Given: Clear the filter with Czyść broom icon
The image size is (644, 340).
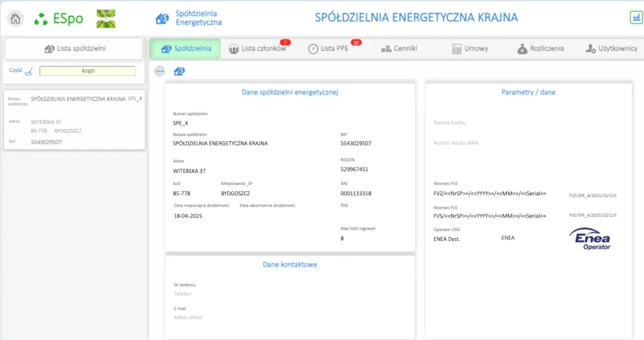Looking at the screenshot, I should [29, 71].
